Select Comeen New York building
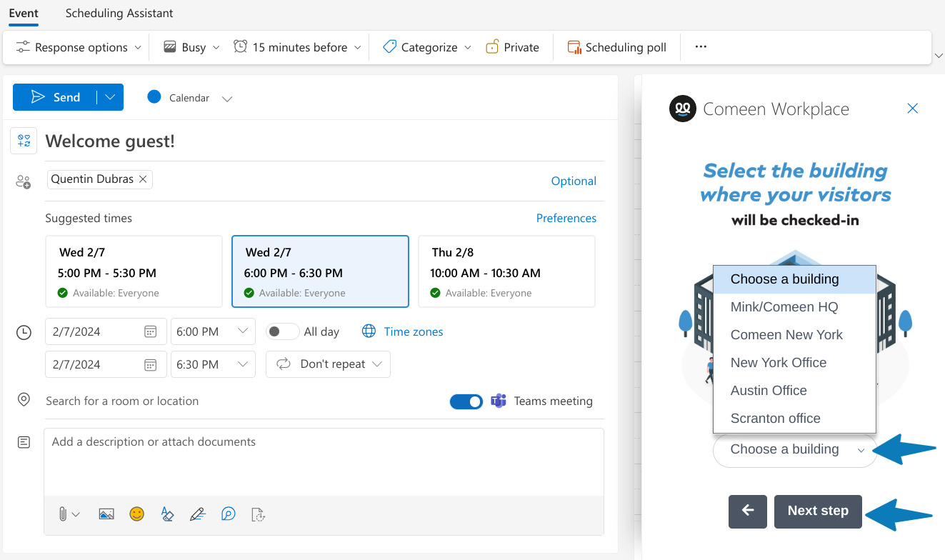 coord(795,335)
